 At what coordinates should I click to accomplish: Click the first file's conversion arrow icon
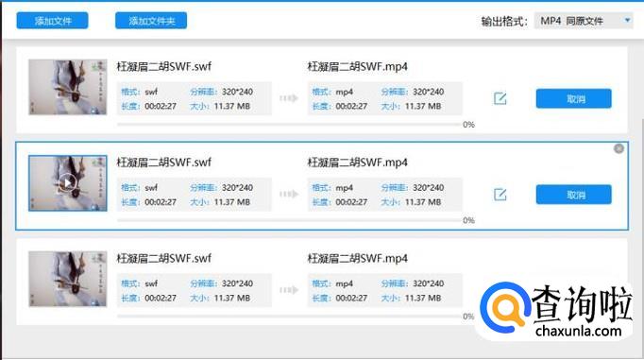pos(289,98)
